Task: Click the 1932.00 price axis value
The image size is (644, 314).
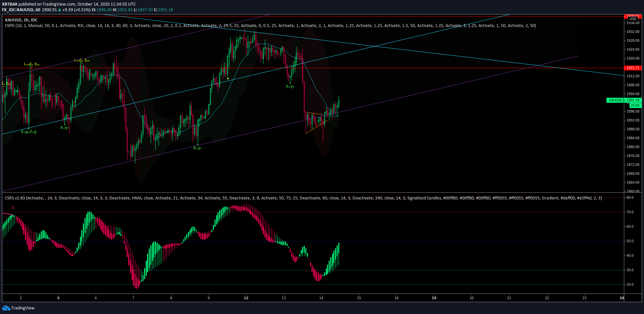Action: coord(633,32)
